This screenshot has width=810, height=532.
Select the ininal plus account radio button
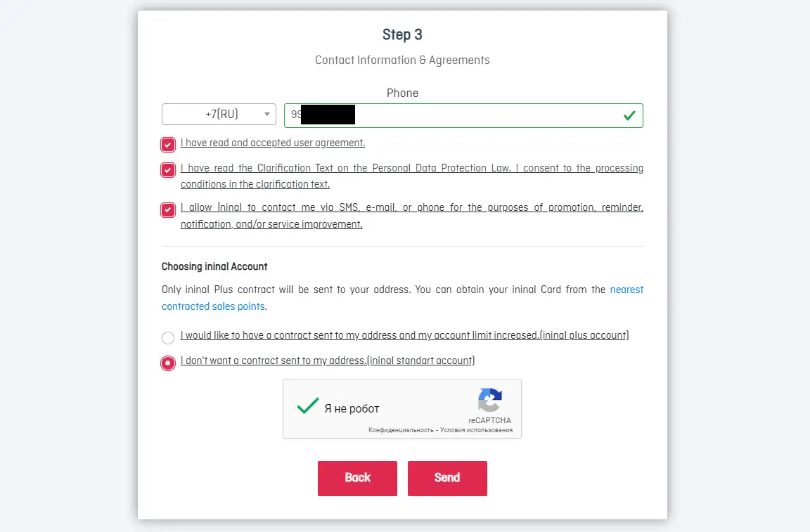pos(168,338)
